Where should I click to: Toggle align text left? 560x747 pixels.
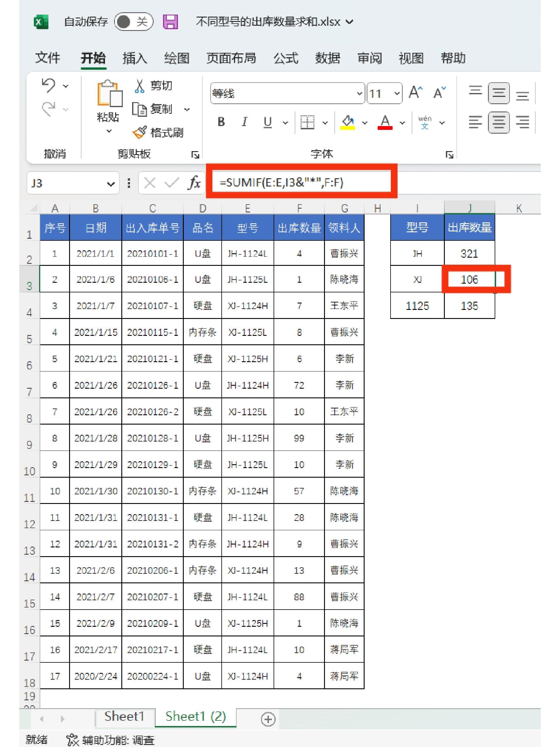(x=475, y=122)
